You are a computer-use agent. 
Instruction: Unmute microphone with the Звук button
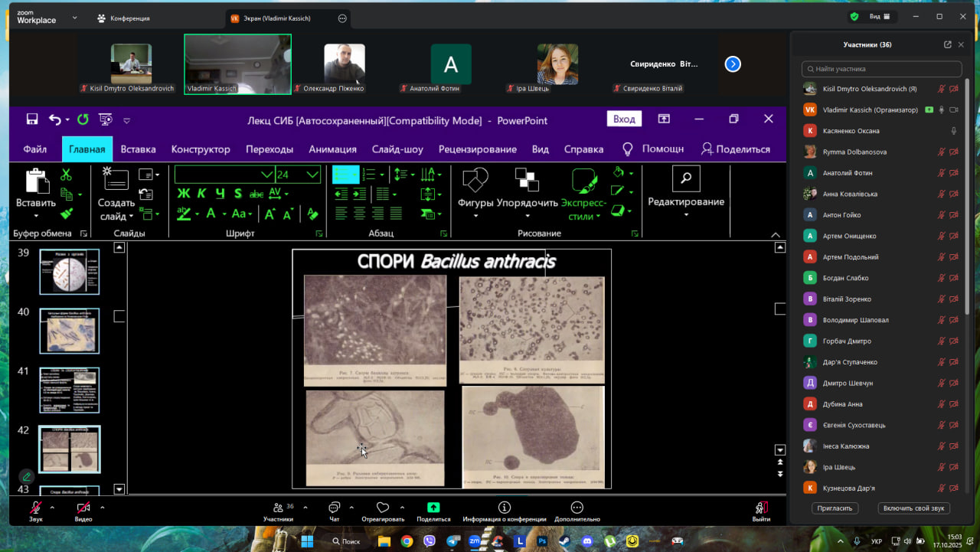(36, 508)
